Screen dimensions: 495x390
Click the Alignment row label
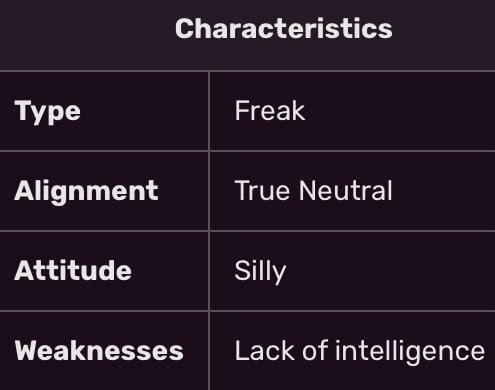pyautogui.click(x=86, y=192)
